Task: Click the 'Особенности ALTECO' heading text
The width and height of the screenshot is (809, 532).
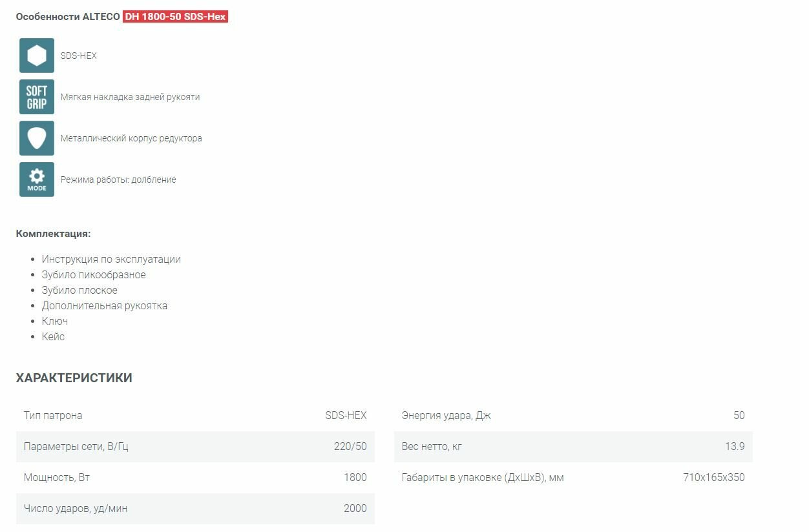Action: click(x=68, y=17)
